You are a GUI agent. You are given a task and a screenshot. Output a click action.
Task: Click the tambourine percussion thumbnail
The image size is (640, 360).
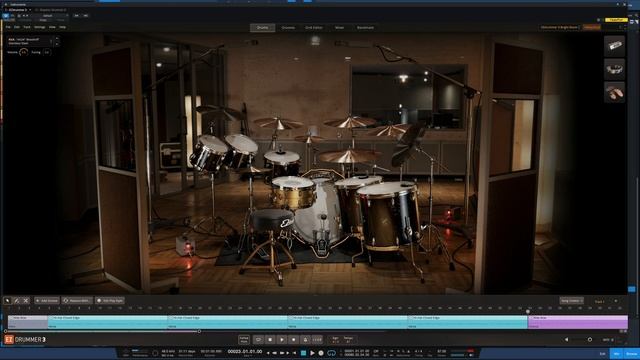614,46
